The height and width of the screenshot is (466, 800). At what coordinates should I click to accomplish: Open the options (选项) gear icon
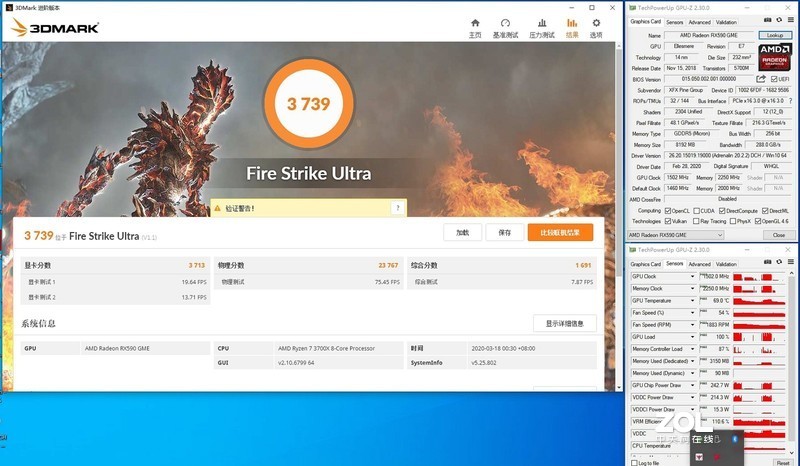(596, 23)
